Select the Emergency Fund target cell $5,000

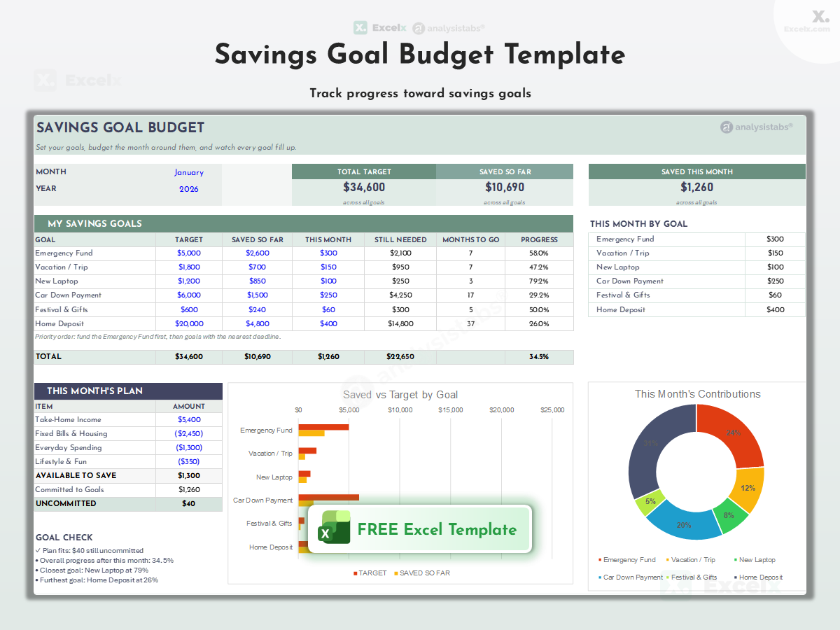[189, 253]
